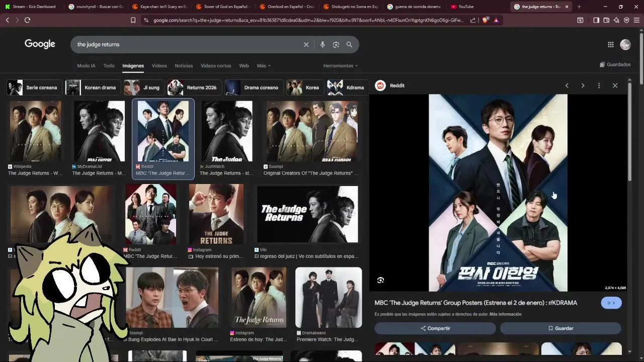The image size is (644, 362).
Task: Search inside image with the Lens icon on the poster
Action: (380, 280)
